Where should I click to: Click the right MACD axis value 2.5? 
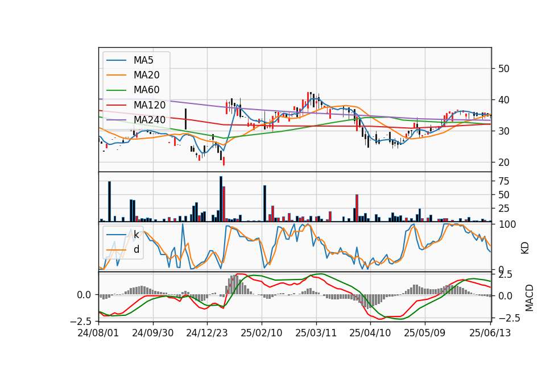[505, 275]
